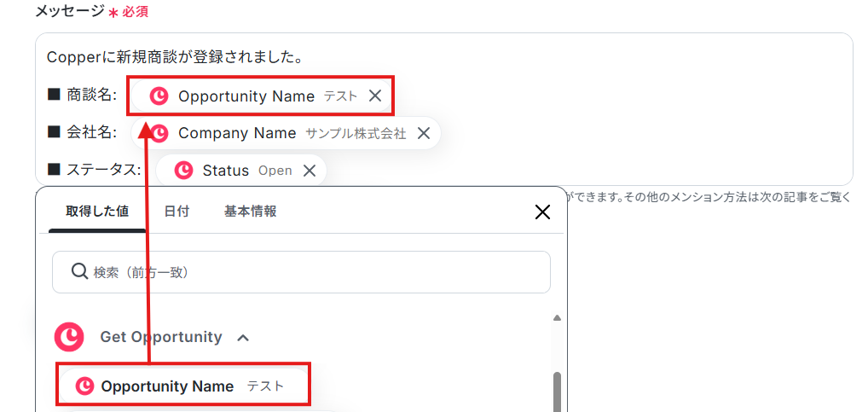The height and width of the screenshot is (412, 868).
Task: Open the 基本情報 tab
Action: point(250,212)
